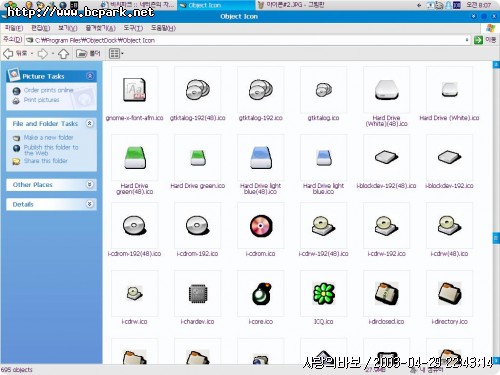This screenshot has width=500, height=375.
Task: Click the system clock in the tray
Action: point(478,5)
